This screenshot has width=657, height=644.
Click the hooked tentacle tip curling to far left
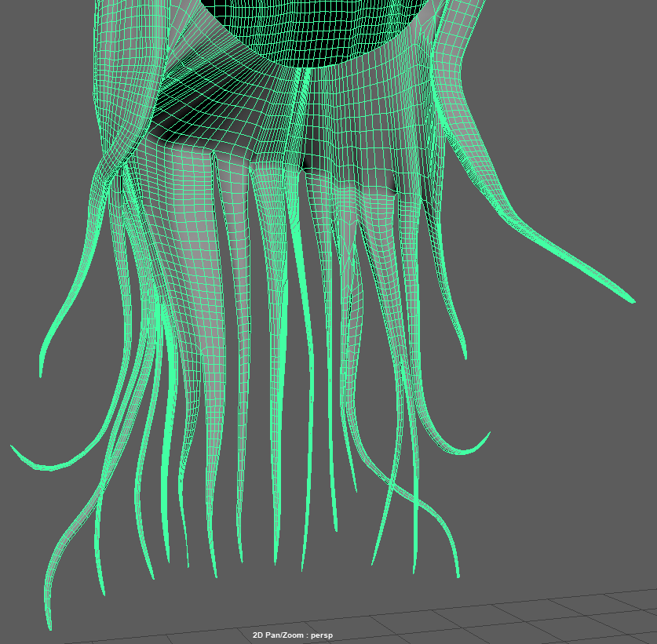coord(14,448)
